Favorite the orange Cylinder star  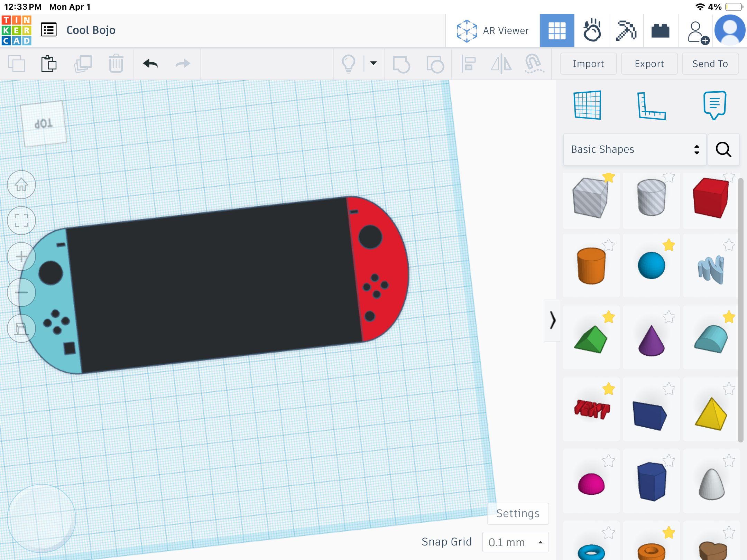pos(609,245)
